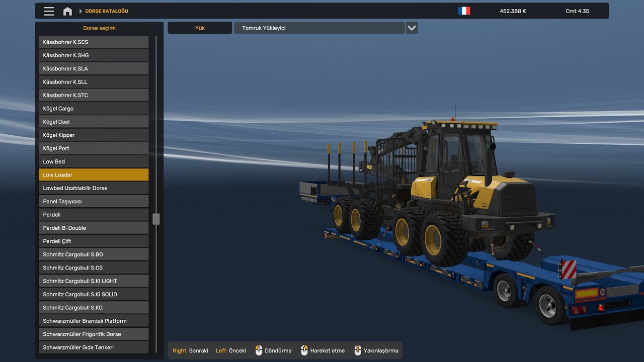Select Lowbed Uzatılabilir Dorse
This screenshot has width=644, height=362.
(94, 188)
